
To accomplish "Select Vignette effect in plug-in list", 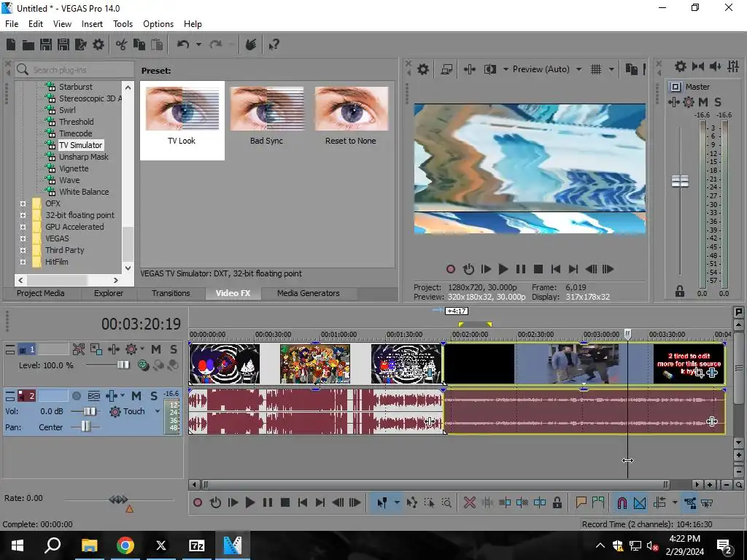I will [74, 168].
